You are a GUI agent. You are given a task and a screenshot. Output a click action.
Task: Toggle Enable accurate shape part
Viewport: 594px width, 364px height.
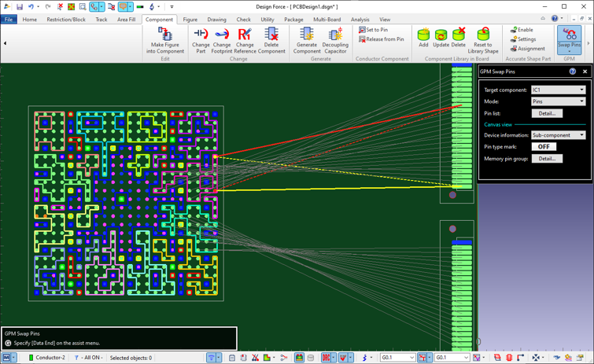tap(521, 30)
